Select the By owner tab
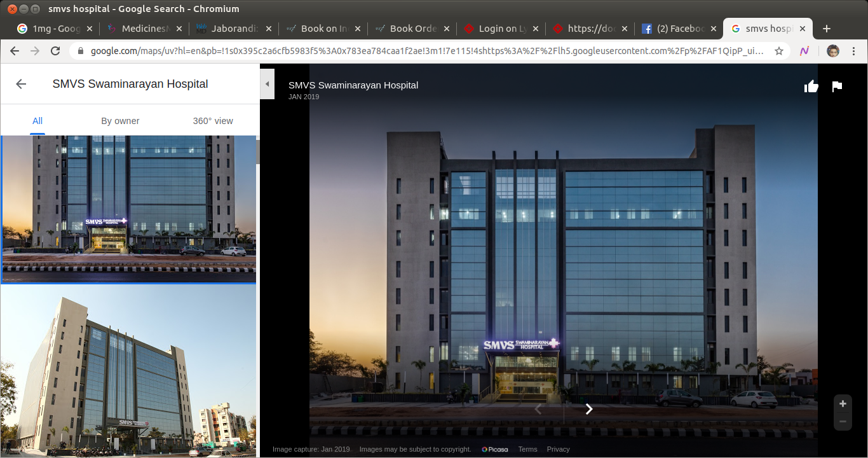The image size is (868, 458). (120, 121)
